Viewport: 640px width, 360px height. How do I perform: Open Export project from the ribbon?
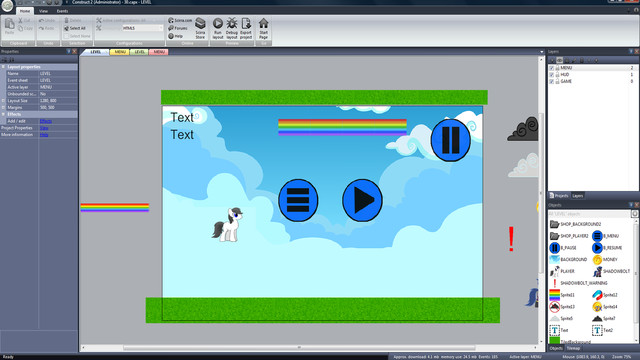click(246, 29)
